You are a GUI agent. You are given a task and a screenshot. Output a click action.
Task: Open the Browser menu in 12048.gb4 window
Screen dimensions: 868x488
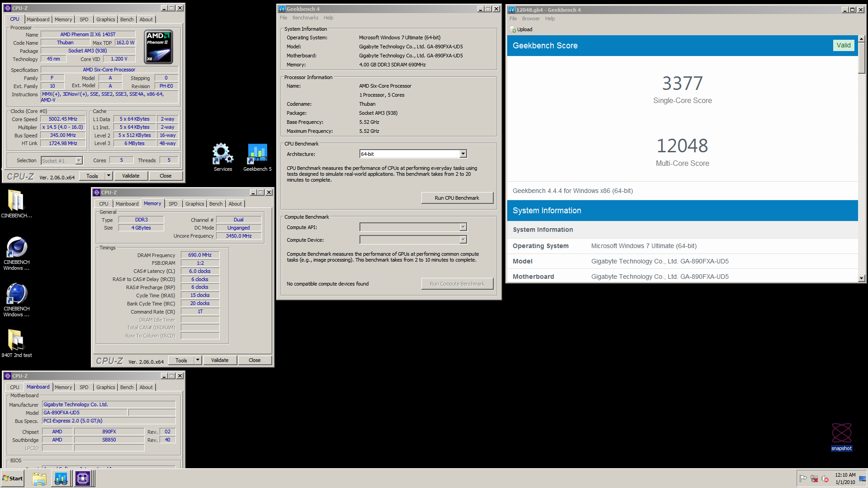click(x=531, y=19)
